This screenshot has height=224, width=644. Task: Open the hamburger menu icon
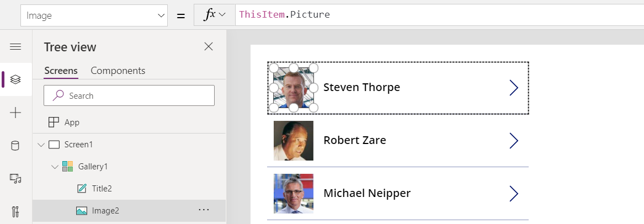[15, 47]
